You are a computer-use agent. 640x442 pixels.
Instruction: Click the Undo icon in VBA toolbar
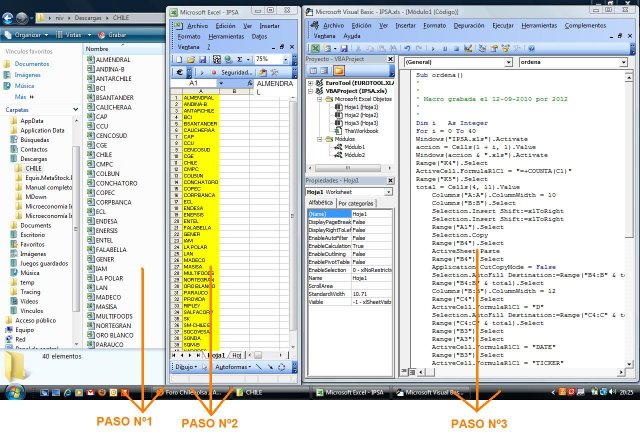(407, 49)
